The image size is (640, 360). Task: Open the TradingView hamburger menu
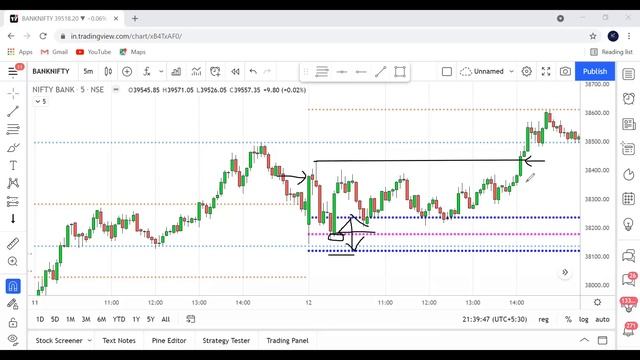(13, 72)
